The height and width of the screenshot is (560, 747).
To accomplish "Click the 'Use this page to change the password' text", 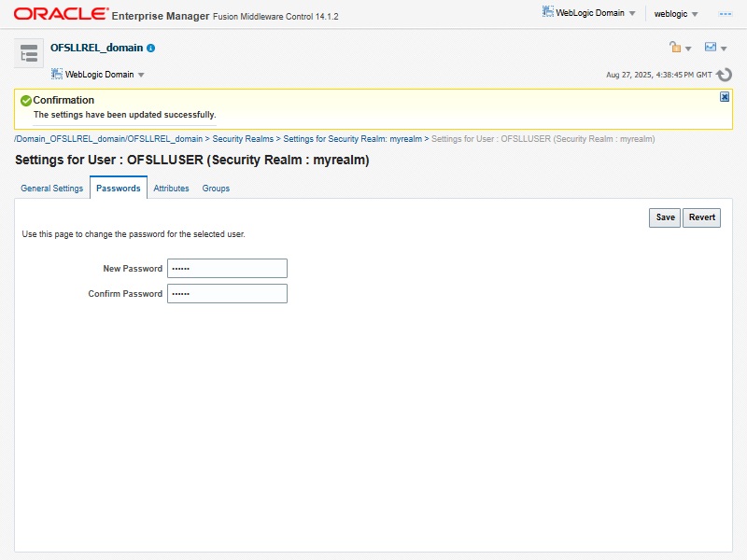I will 134,234.
